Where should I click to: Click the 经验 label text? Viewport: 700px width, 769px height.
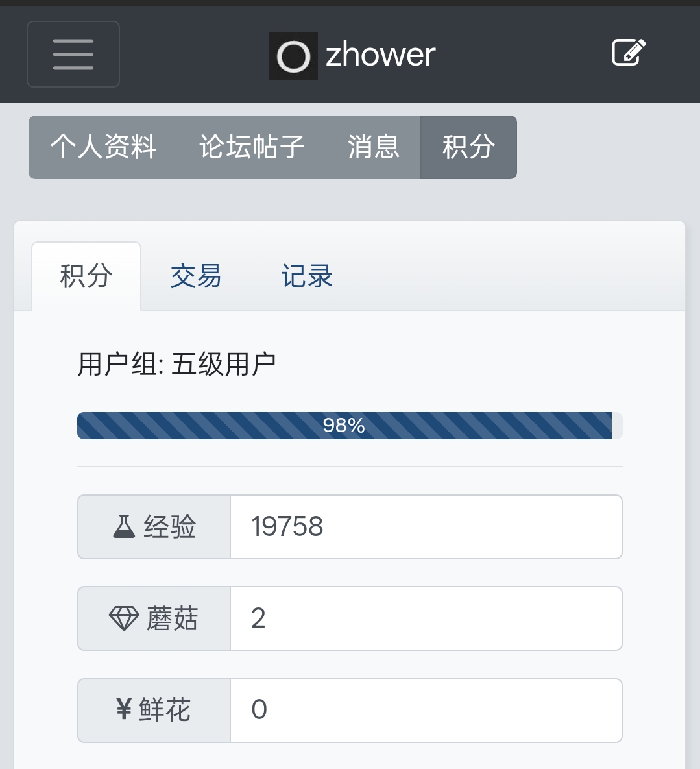[170, 527]
